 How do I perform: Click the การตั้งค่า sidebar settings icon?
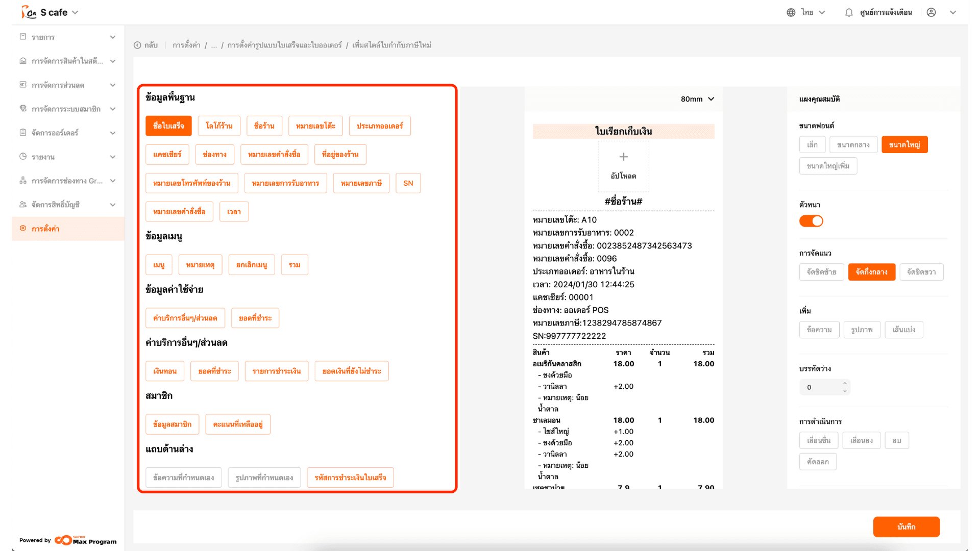23,229
